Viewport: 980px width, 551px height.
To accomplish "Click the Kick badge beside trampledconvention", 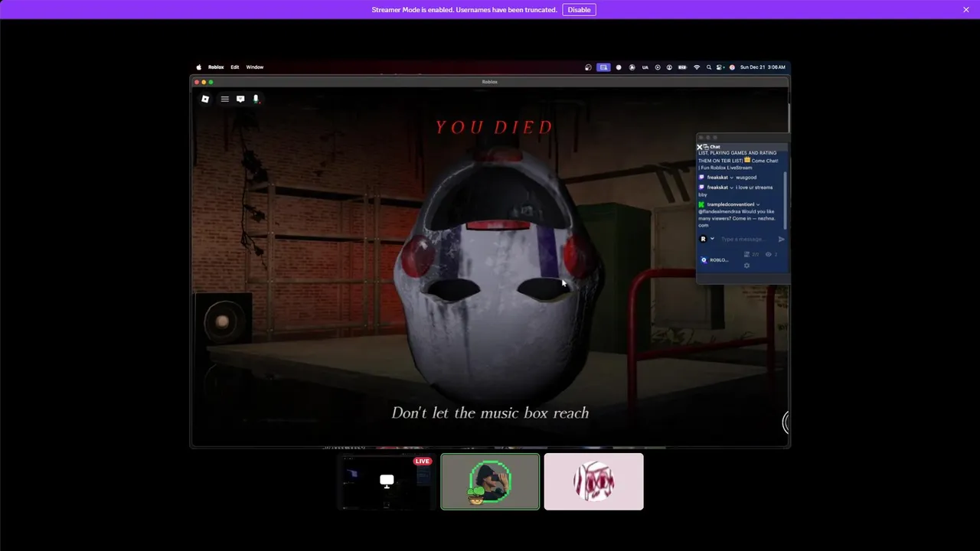I will click(701, 204).
